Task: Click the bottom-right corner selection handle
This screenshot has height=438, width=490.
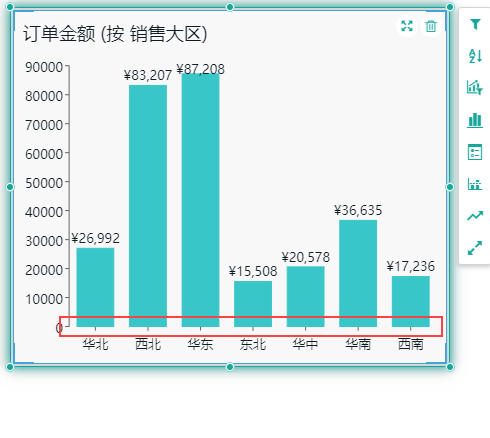Action: 450,367
